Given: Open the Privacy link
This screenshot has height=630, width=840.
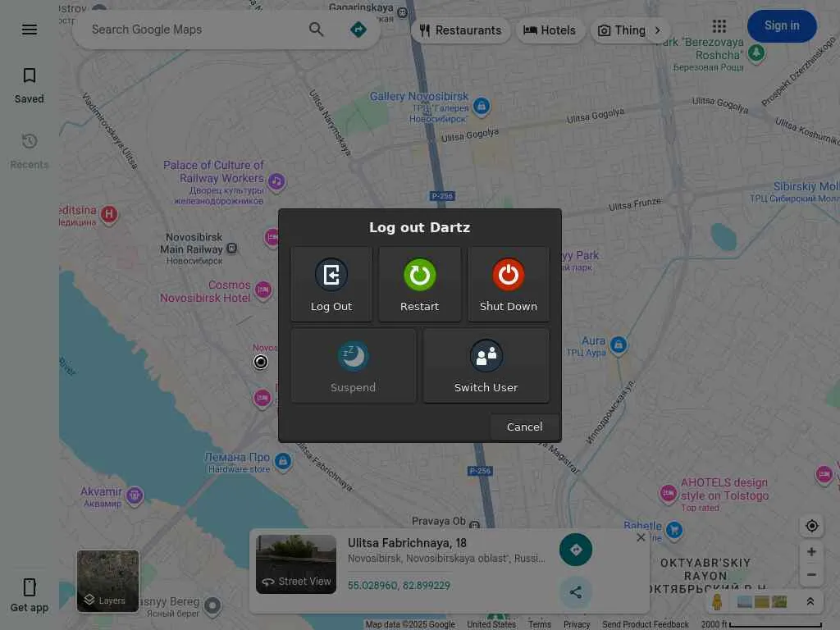Looking at the screenshot, I should point(577,624).
